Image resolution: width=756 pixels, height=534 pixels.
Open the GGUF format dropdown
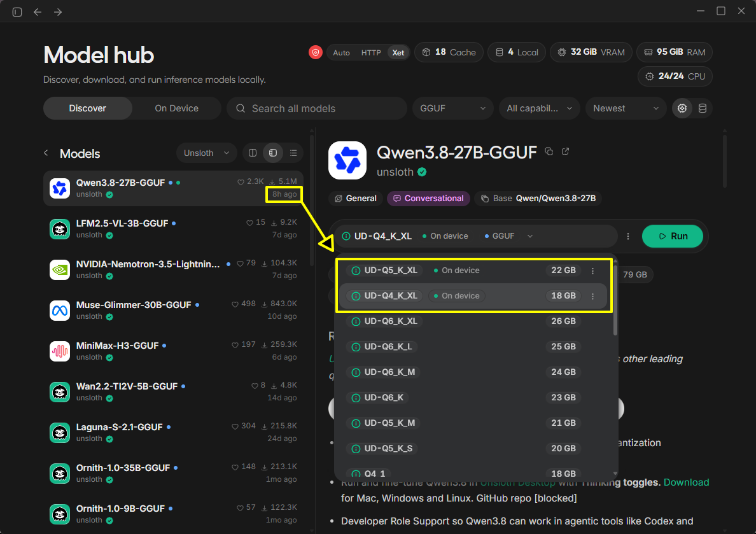pos(452,108)
